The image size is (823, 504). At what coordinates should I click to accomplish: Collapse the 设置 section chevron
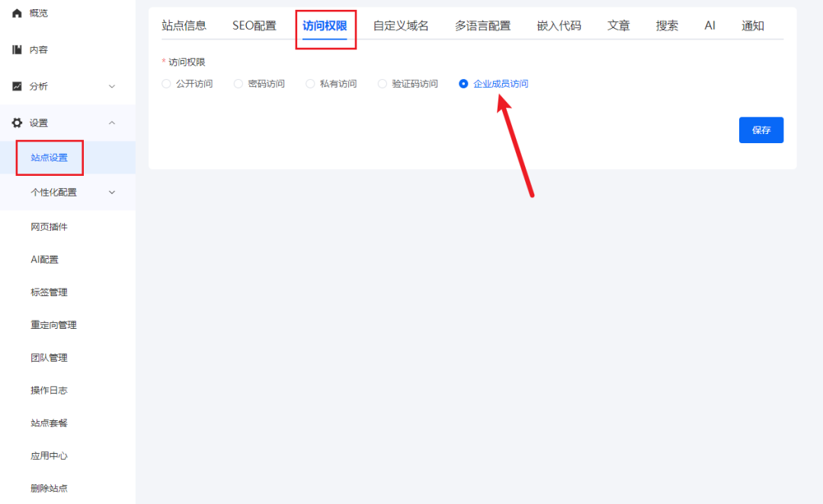click(x=112, y=123)
